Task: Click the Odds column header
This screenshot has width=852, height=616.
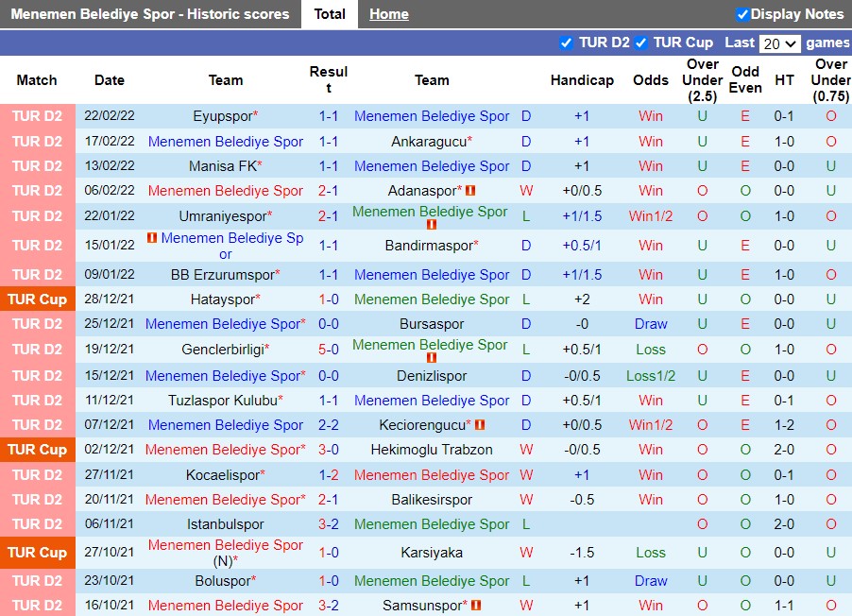Action: pyautogui.click(x=651, y=80)
